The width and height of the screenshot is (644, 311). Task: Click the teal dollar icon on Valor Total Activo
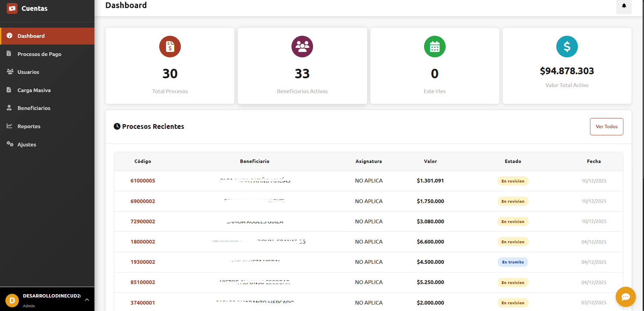point(567,46)
